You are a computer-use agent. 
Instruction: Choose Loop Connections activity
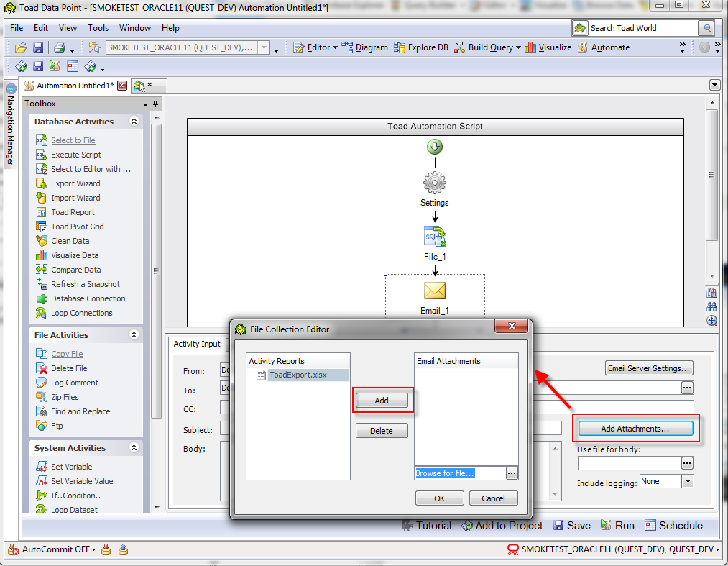pos(82,313)
